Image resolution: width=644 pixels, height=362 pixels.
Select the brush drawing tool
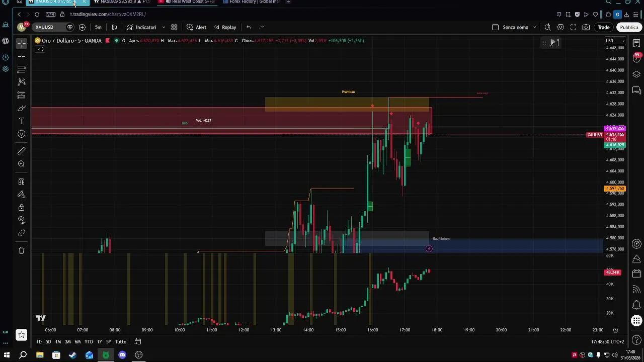(21, 108)
